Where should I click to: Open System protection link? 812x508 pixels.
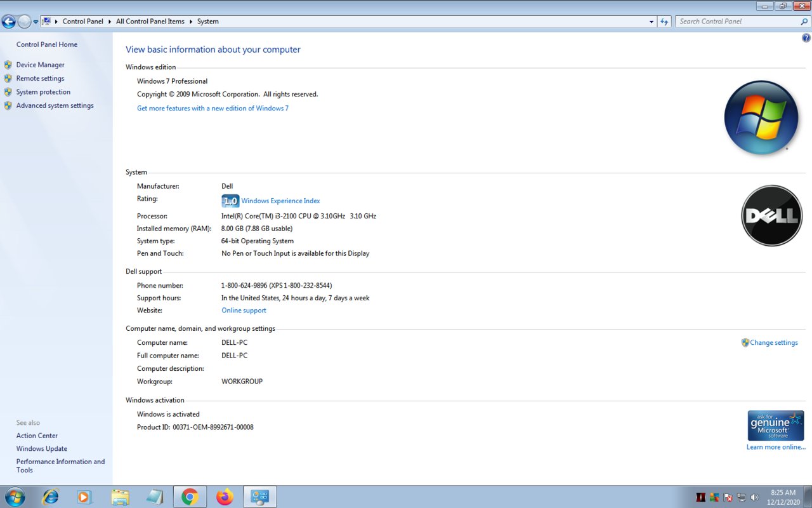(x=43, y=92)
